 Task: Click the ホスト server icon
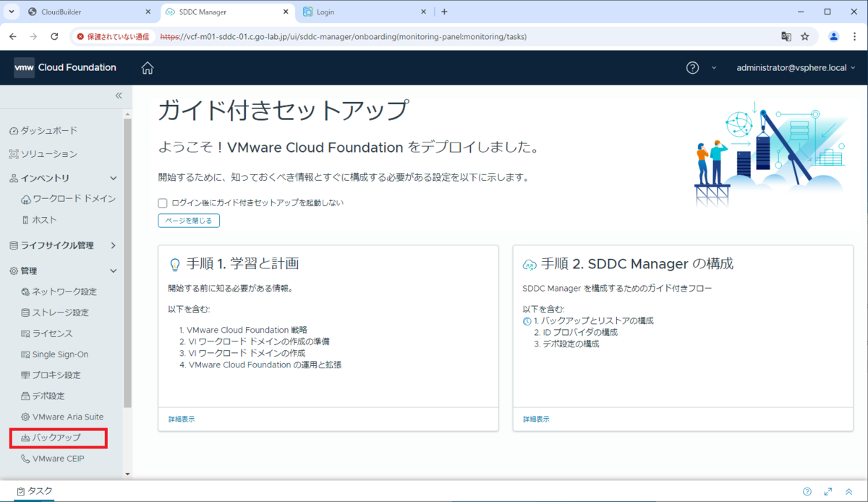tap(26, 220)
